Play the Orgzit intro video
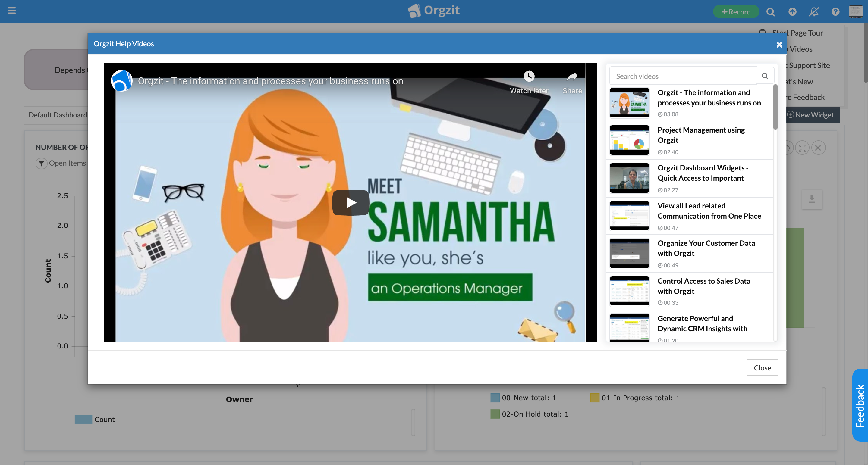 351,202
